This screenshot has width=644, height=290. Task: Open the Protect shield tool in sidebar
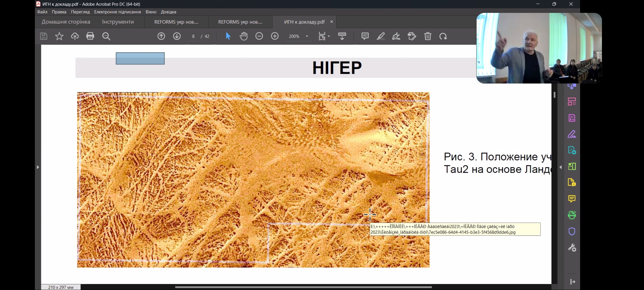pyautogui.click(x=572, y=231)
